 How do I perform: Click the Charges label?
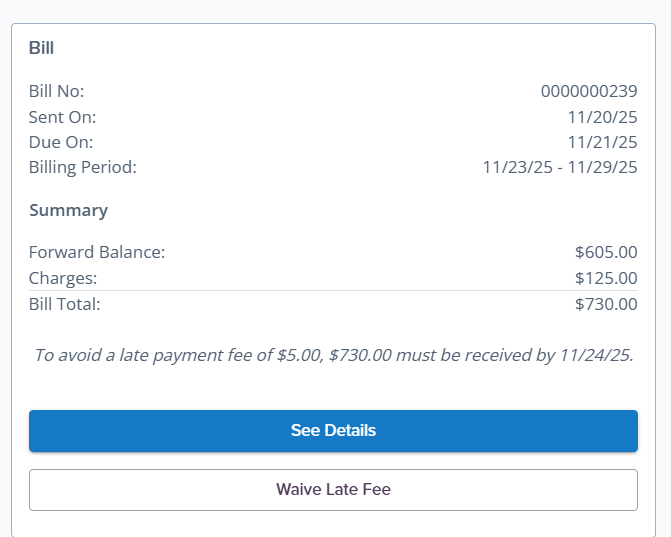click(63, 278)
